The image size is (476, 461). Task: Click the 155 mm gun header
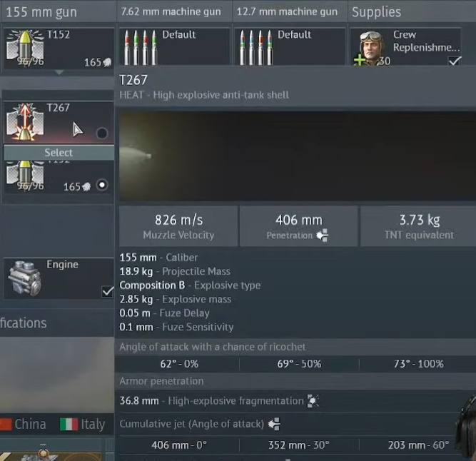coord(41,12)
